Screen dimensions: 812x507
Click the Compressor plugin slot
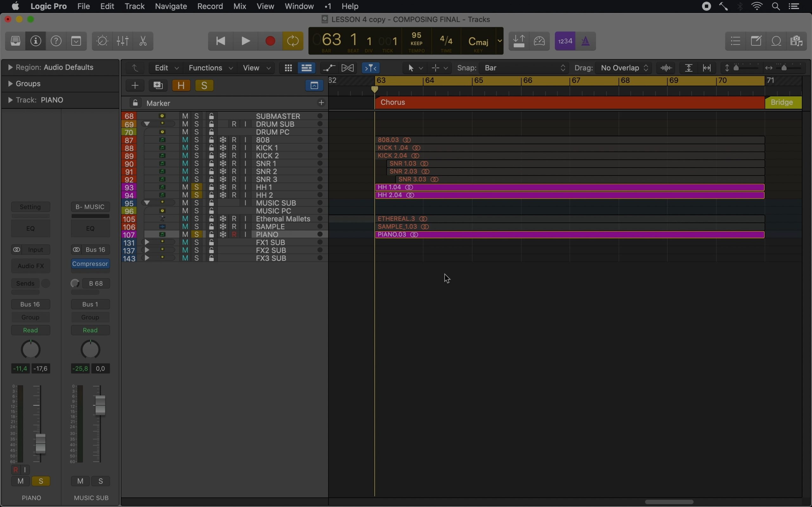tap(90, 264)
